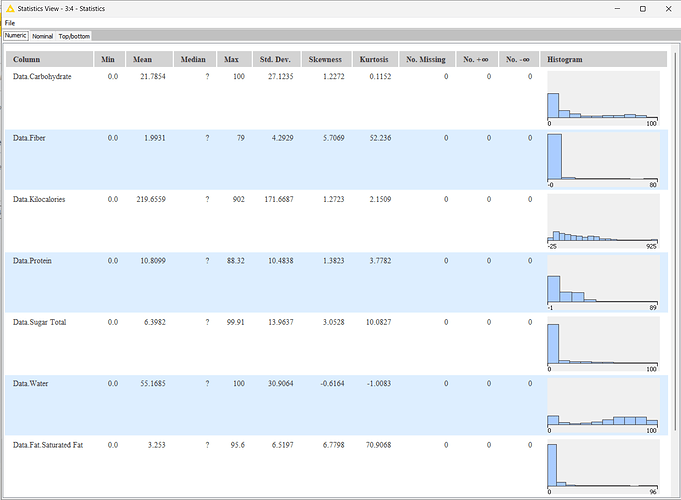The width and height of the screenshot is (681, 500).
Task: Click the KNIME warning icon in title bar
Action: [x=10, y=8]
